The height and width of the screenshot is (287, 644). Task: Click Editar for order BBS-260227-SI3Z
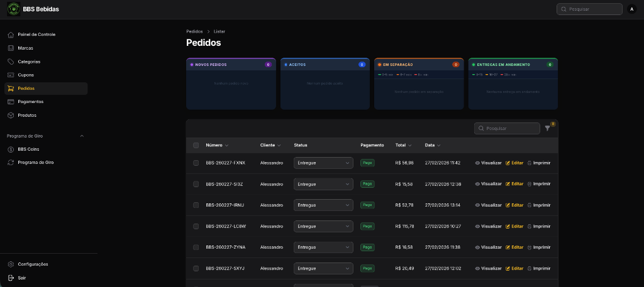[514, 184]
